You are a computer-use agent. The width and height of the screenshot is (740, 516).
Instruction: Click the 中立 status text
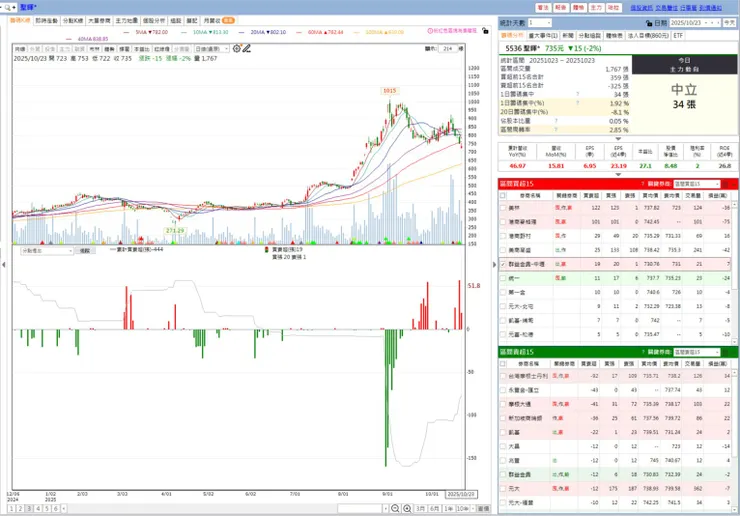coord(684,89)
